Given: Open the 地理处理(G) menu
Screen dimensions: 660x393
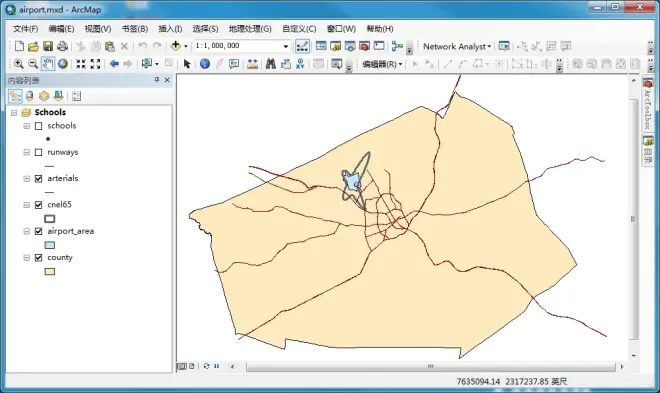Looking at the screenshot, I should point(250,29).
